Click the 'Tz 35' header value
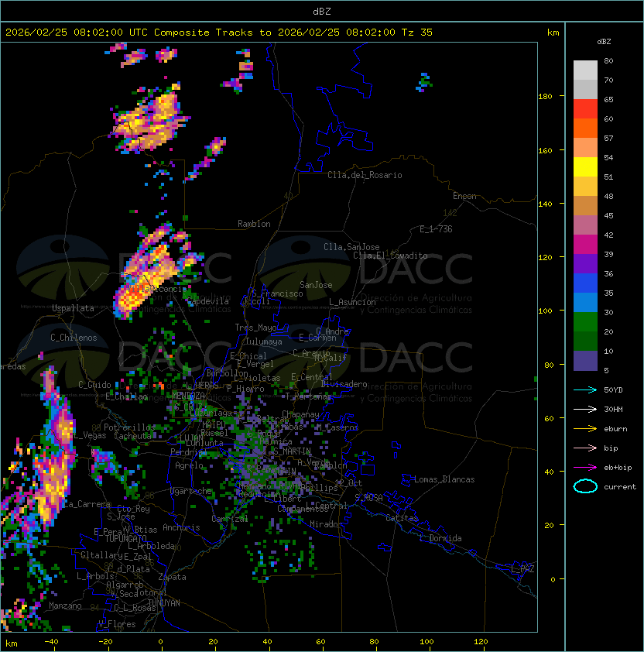The width and height of the screenshot is (644, 652). pyautogui.click(x=417, y=33)
